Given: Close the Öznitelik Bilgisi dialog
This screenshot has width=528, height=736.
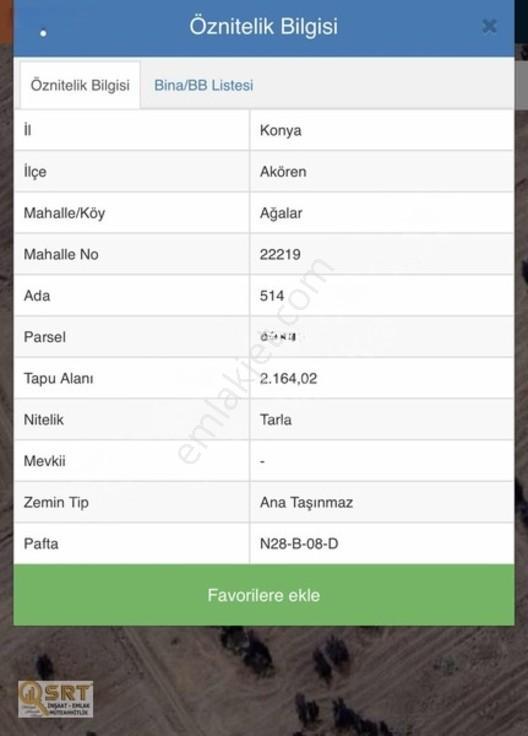Looking at the screenshot, I should point(489,26).
